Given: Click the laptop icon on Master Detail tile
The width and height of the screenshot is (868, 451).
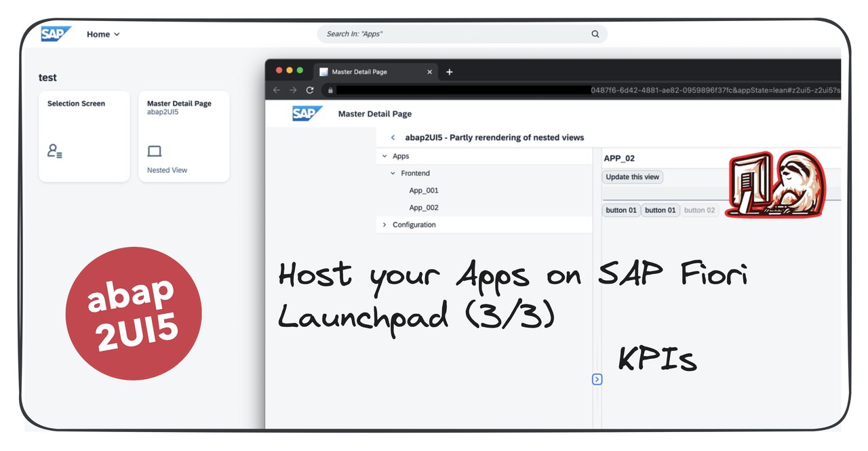Looking at the screenshot, I should pyautogui.click(x=155, y=151).
